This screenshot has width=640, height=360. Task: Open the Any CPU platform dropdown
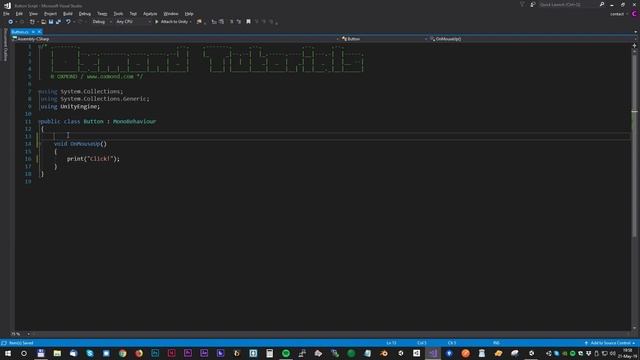point(133,22)
